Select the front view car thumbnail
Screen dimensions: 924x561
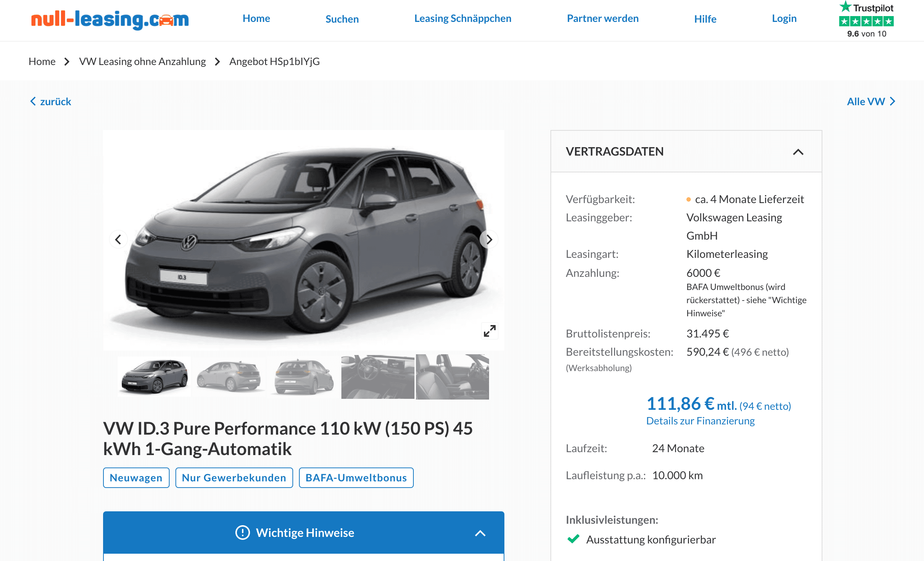tap(154, 377)
